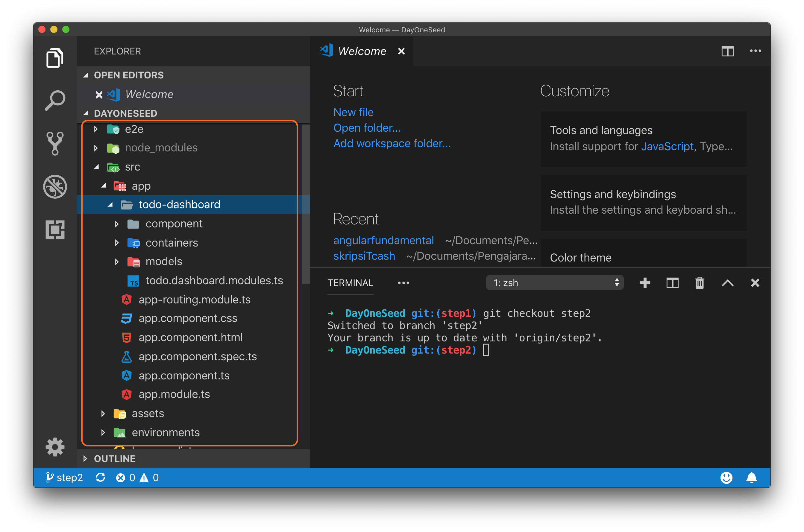Split the editor with the top-right icon

pyautogui.click(x=727, y=51)
